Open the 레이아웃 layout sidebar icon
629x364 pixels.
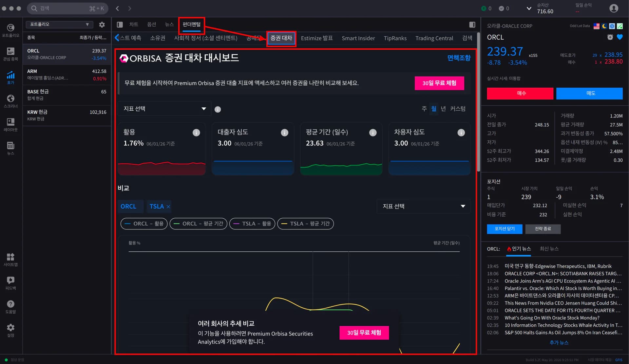pyautogui.click(x=11, y=125)
